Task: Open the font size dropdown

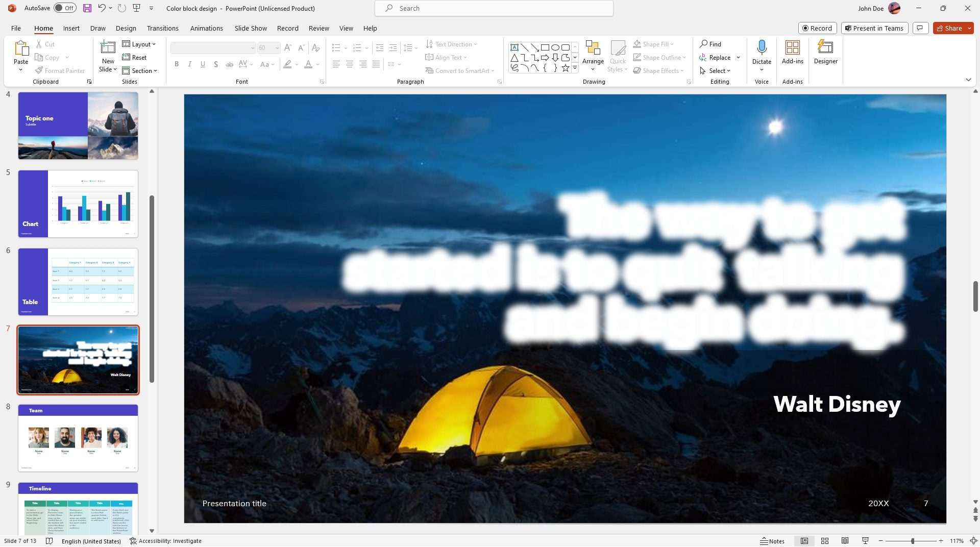Action: pyautogui.click(x=277, y=48)
